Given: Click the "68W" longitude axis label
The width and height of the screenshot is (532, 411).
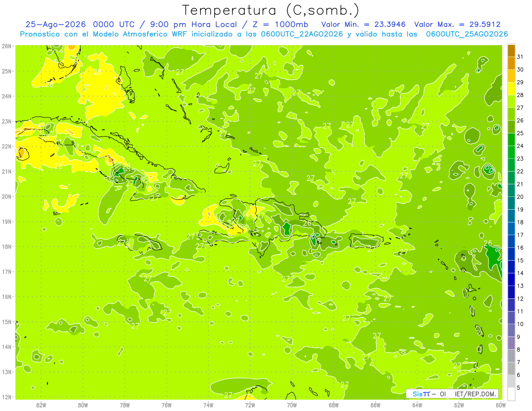Looking at the screenshot, I should (x=334, y=405).
